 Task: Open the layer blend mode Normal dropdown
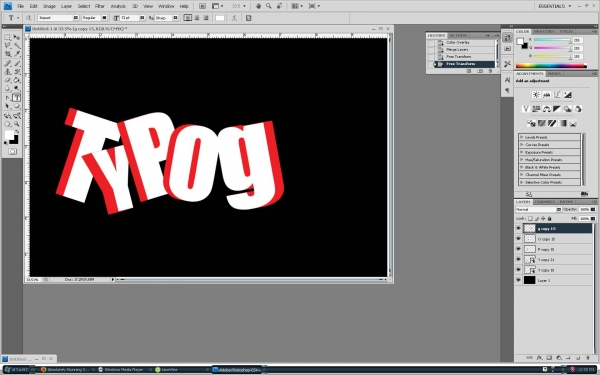(x=538, y=209)
